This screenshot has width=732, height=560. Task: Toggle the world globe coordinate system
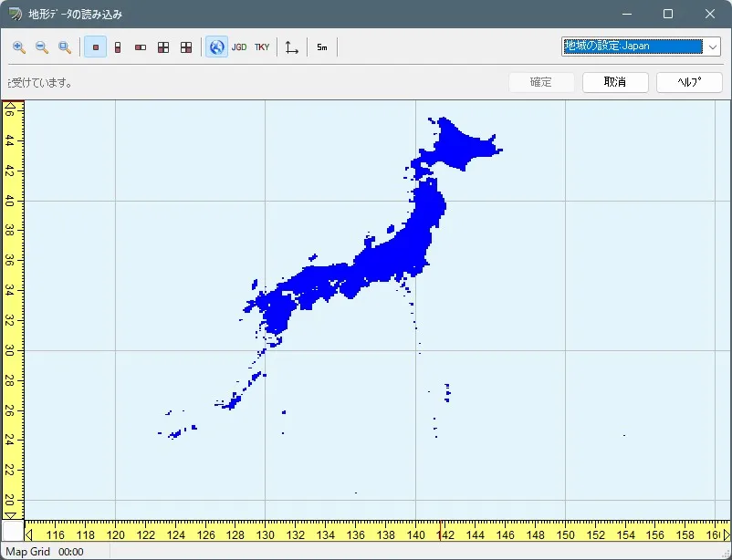coord(216,47)
